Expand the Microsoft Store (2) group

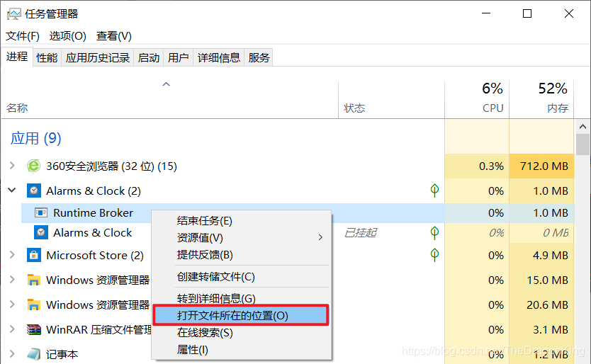pyautogui.click(x=12, y=255)
